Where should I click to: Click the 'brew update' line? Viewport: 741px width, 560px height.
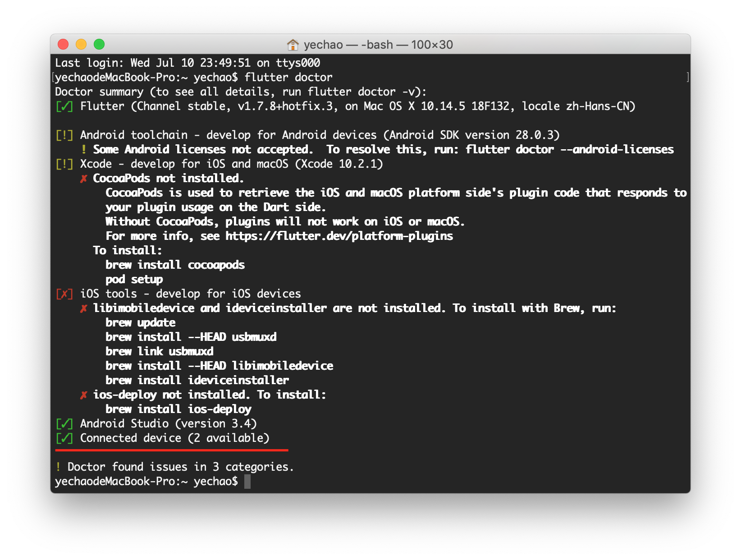pyautogui.click(x=140, y=323)
